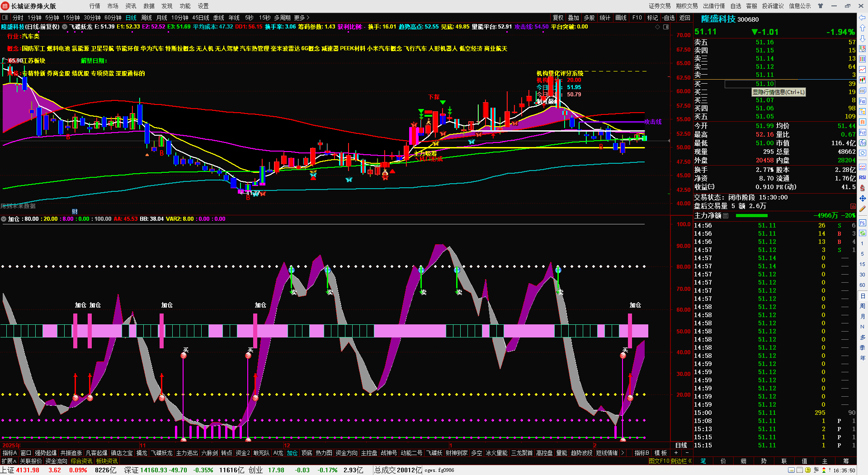This screenshot has height=475, width=868.
Task: Click the skin shirt icon in title bar
Action: [821, 6]
